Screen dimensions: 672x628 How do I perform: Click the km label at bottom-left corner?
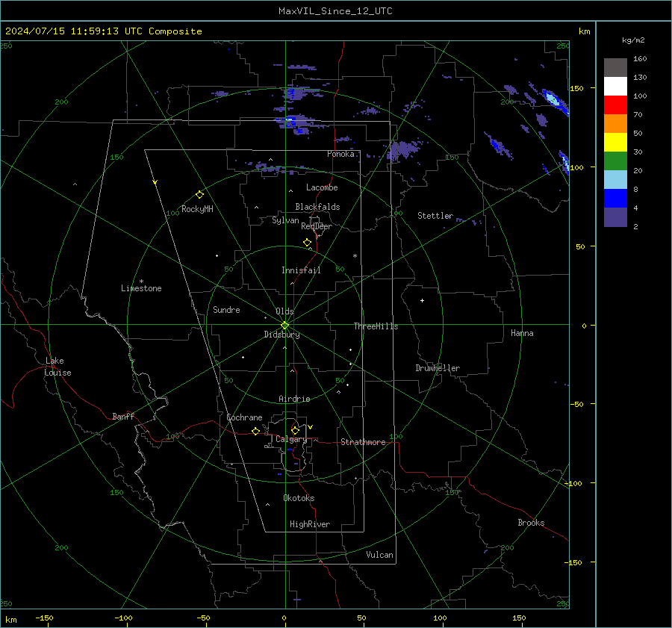point(10,620)
